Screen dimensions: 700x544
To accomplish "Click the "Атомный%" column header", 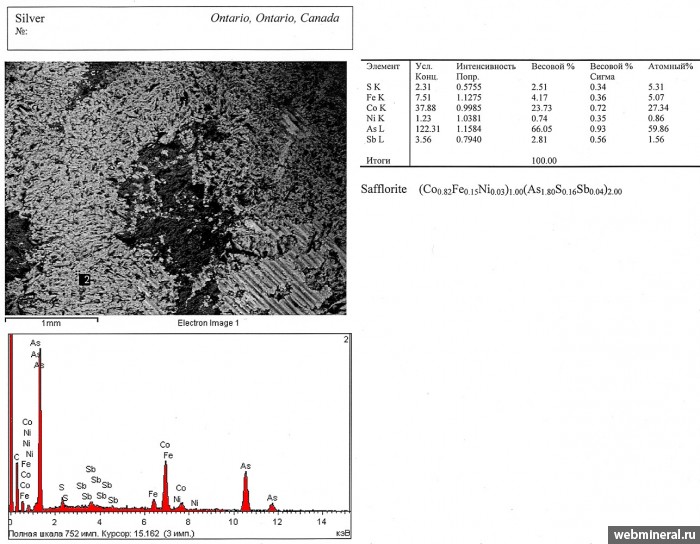I will [x=671, y=66].
